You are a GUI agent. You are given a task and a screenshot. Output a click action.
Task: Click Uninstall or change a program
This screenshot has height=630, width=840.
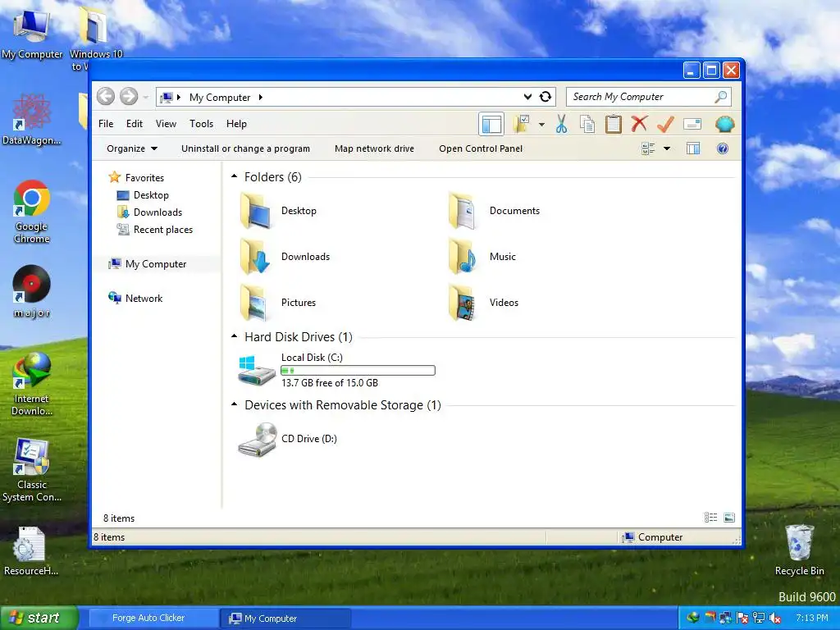pos(245,148)
